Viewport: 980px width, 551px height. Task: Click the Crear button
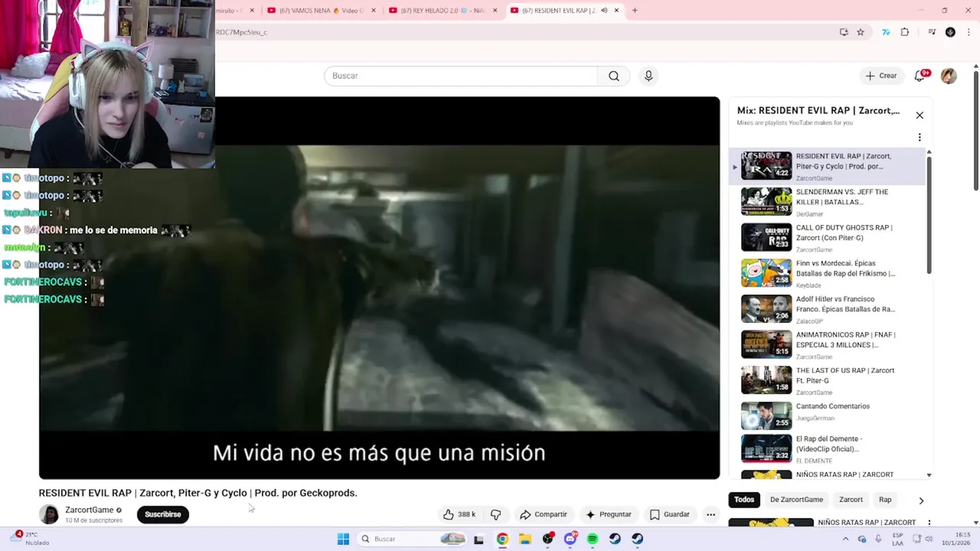(881, 76)
